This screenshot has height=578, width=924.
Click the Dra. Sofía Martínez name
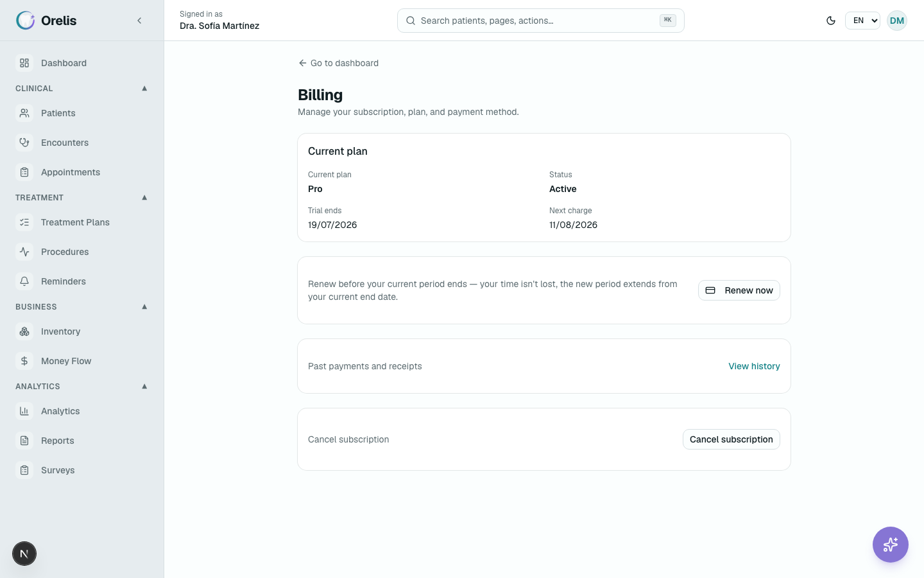point(219,26)
